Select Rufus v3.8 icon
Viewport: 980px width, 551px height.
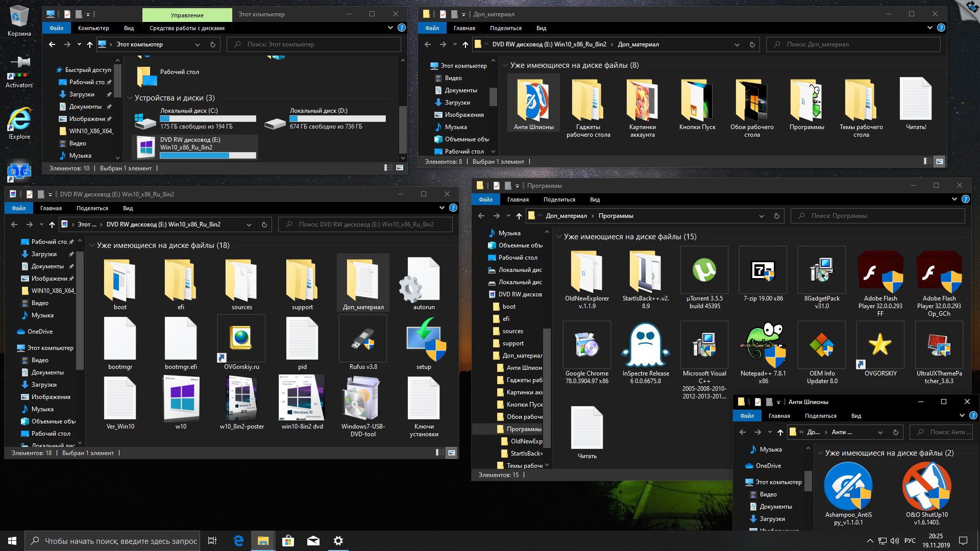[x=363, y=340]
